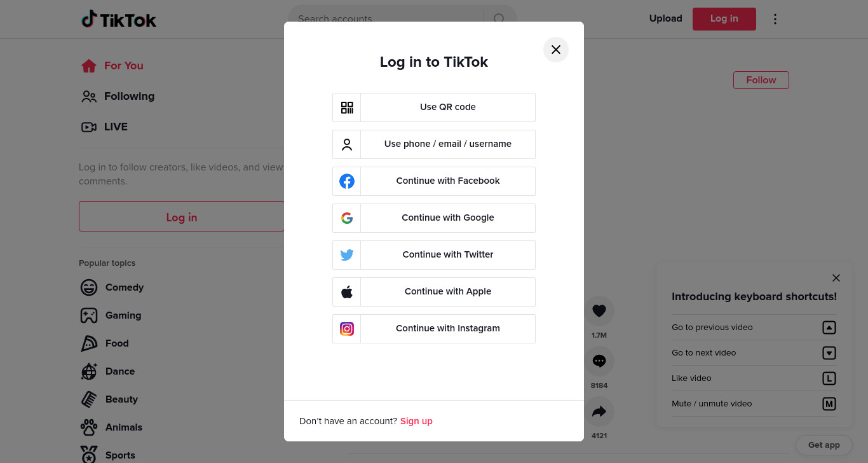Select Use phone / email / username
This screenshot has width=868, height=463.
click(434, 144)
